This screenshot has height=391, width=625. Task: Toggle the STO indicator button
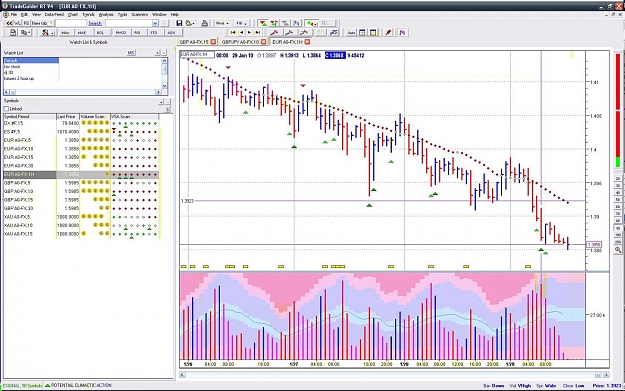154,33
